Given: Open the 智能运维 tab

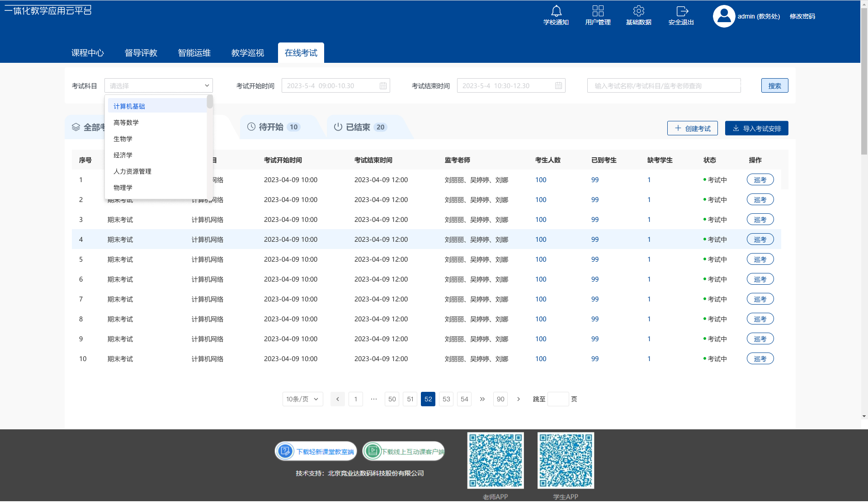Looking at the screenshot, I should pos(194,53).
